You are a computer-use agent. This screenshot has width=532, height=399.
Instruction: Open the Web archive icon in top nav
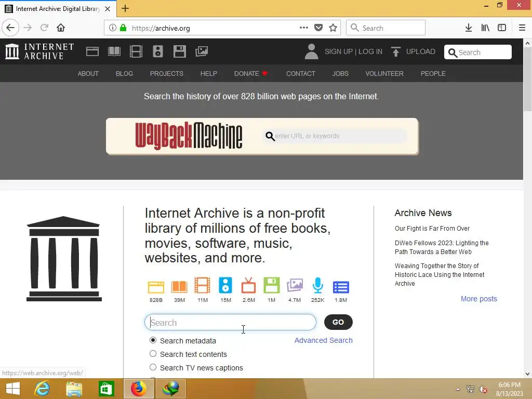click(x=92, y=51)
